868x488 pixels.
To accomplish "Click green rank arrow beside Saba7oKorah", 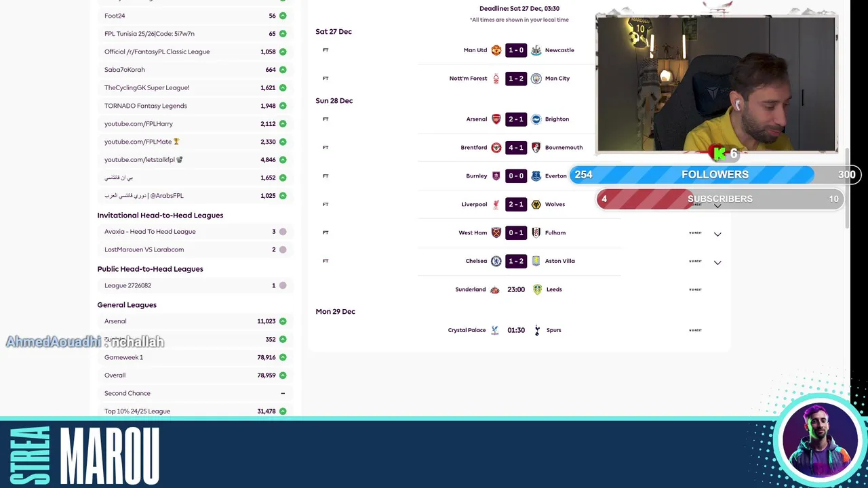I will [283, 70].
